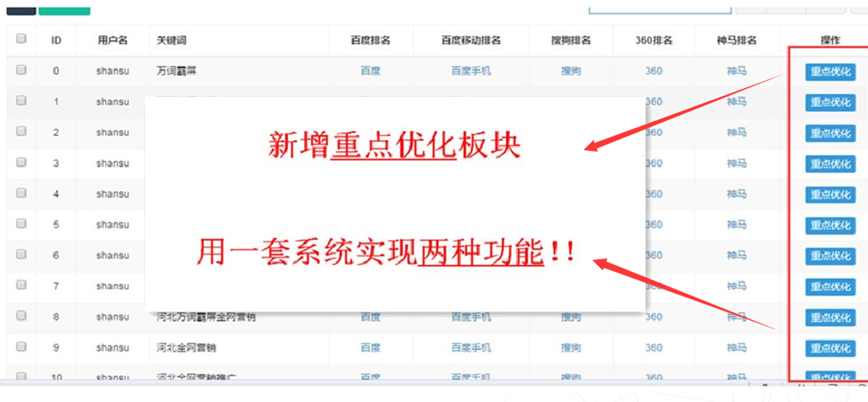
Task: Open 神马 link in row ID 6
Action: [x=736, y=255]
